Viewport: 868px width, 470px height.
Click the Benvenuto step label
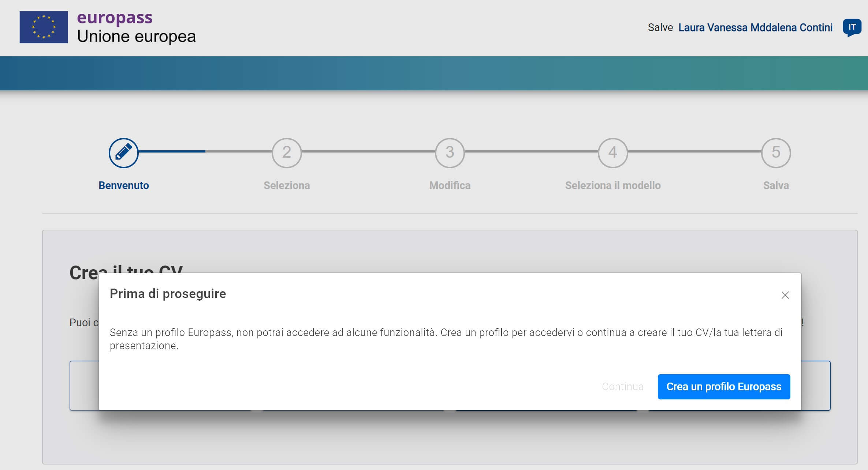[x=123, y=185]
